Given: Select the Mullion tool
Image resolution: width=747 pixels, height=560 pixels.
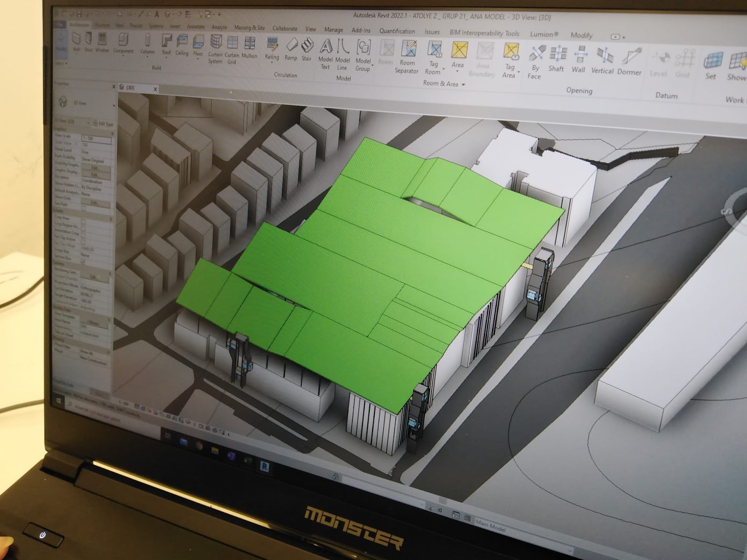Looking at the screenshot, I should pos(249,48).
